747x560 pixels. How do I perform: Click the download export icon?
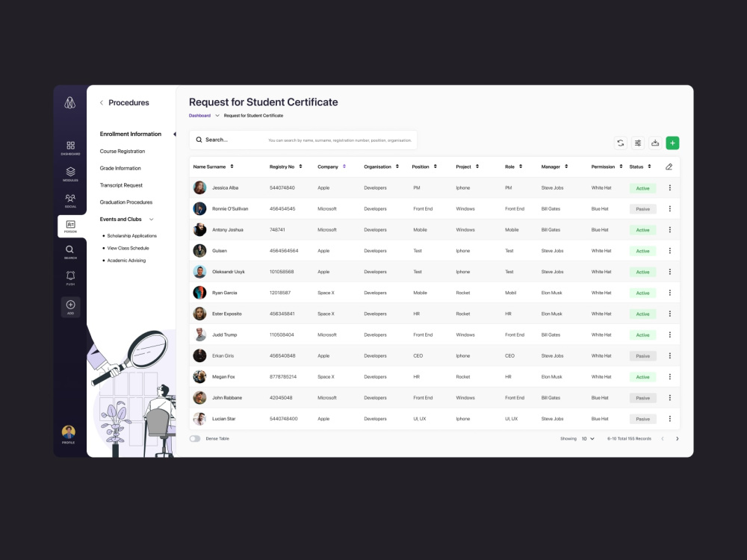pos(655,143)
